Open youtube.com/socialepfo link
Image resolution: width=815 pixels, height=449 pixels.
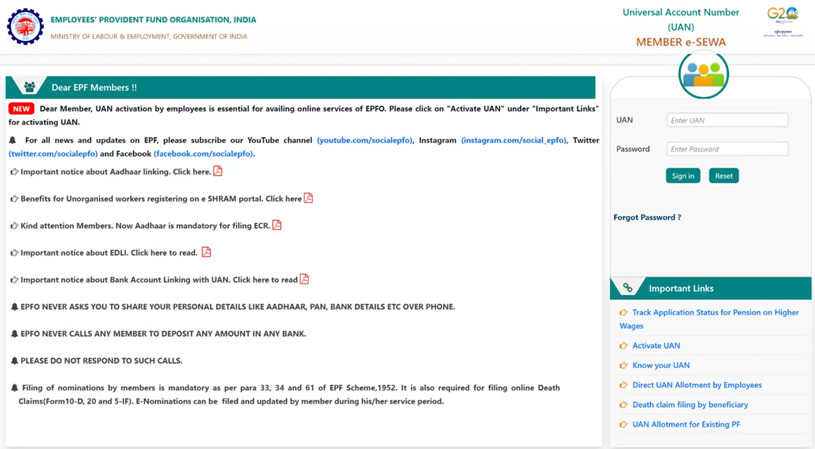click(365, 140)
